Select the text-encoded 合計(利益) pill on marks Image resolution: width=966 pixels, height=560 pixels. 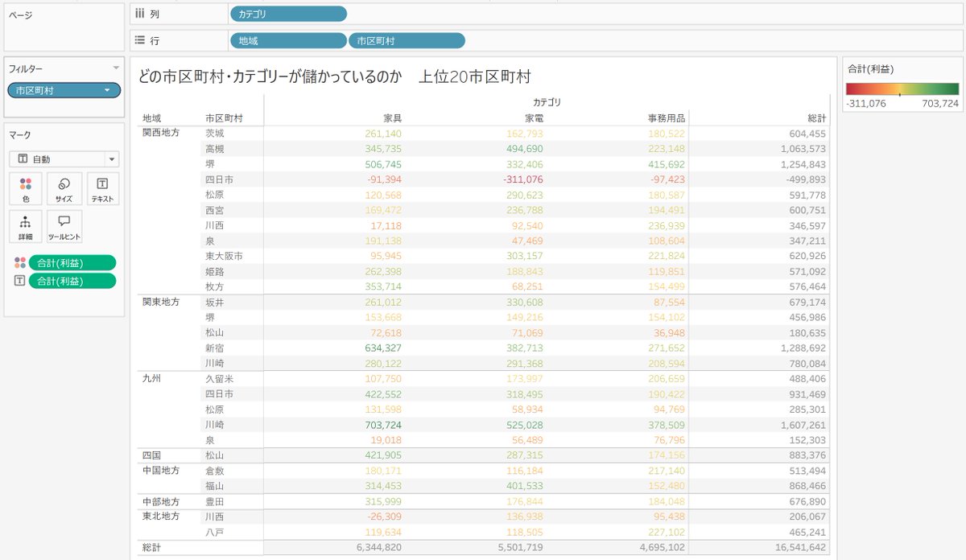[72, 281]
